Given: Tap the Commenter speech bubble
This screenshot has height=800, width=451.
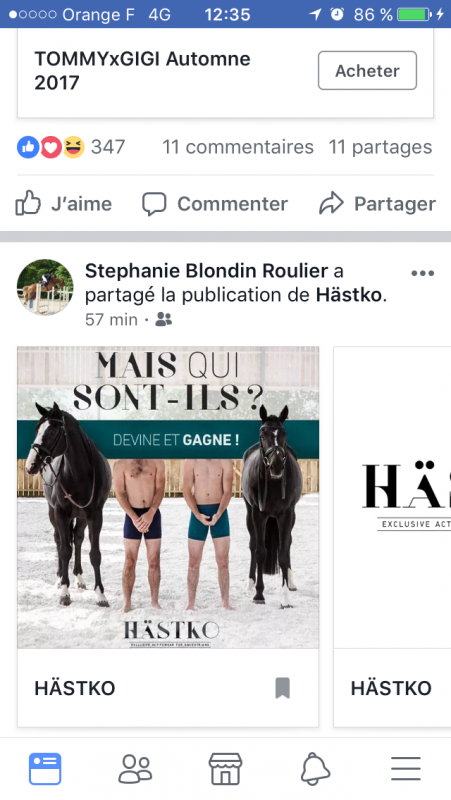Looking at the screenshot, I should click(154, 204).
